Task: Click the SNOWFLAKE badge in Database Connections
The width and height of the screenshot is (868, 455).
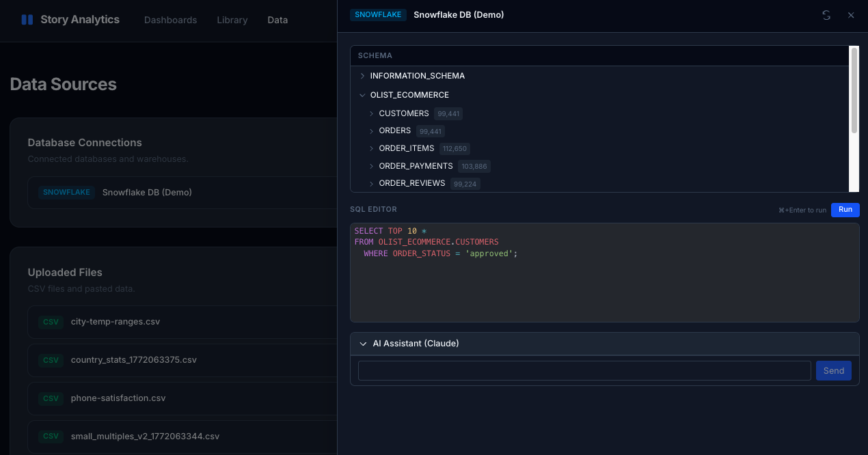Action: [66, 193]
